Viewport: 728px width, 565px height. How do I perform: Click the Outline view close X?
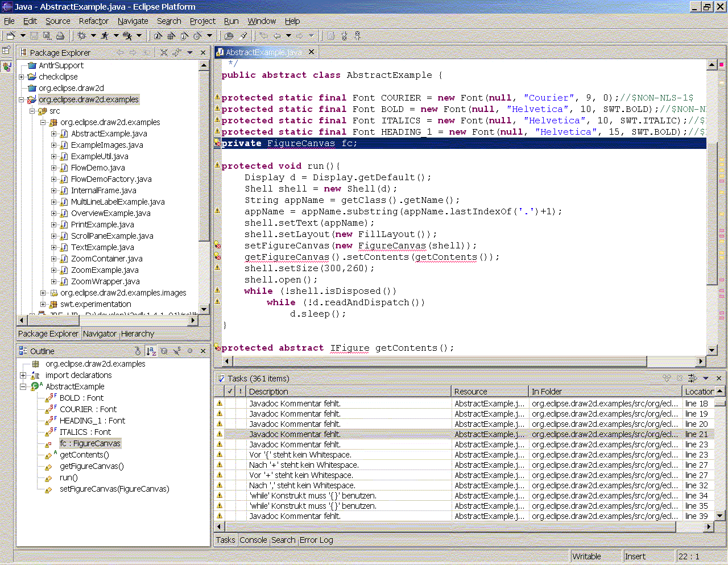(203, 351)
